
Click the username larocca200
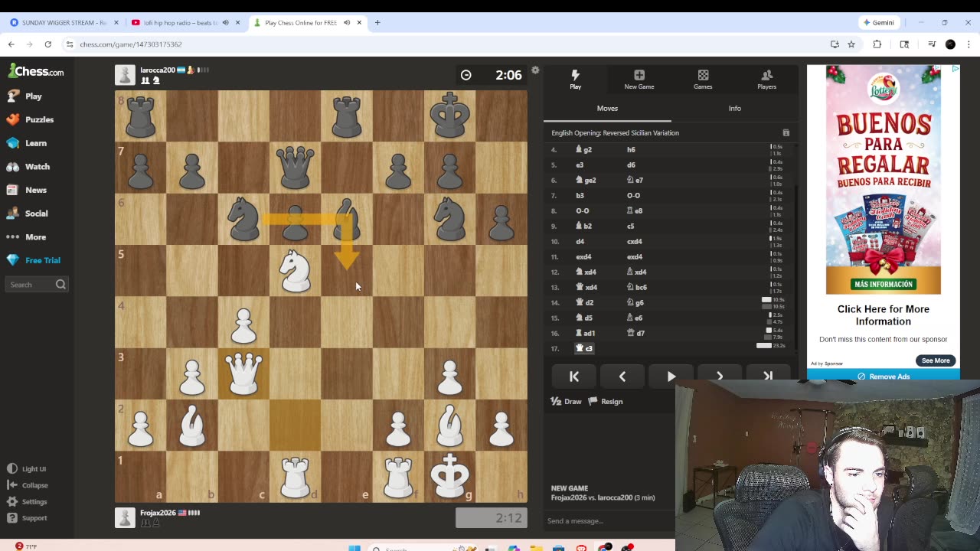[x=157, y=70]
